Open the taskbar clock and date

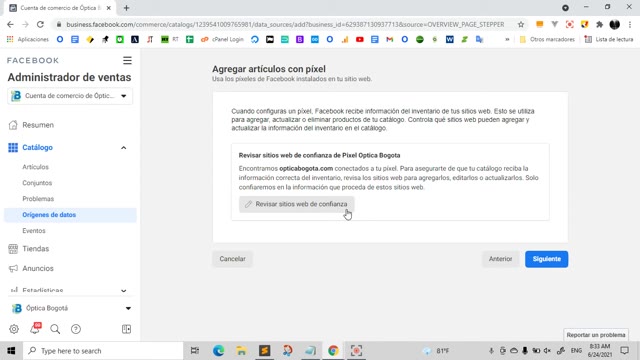click(600, 351)
